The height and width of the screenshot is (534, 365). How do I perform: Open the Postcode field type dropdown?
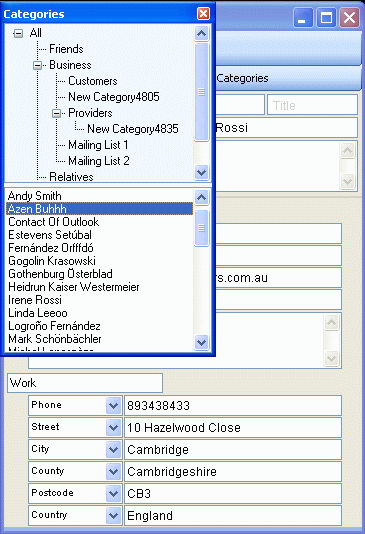coord(113,493)
